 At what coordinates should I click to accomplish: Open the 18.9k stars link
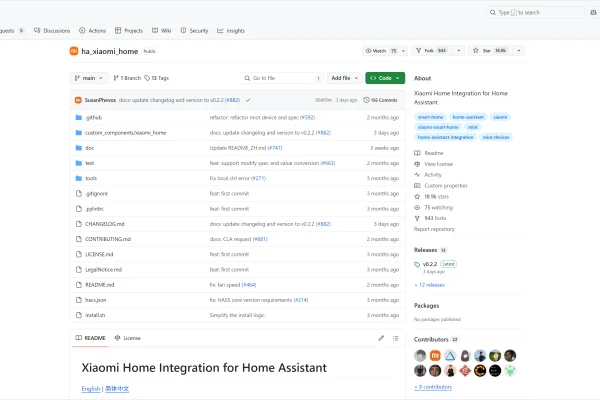click(432, 196)
